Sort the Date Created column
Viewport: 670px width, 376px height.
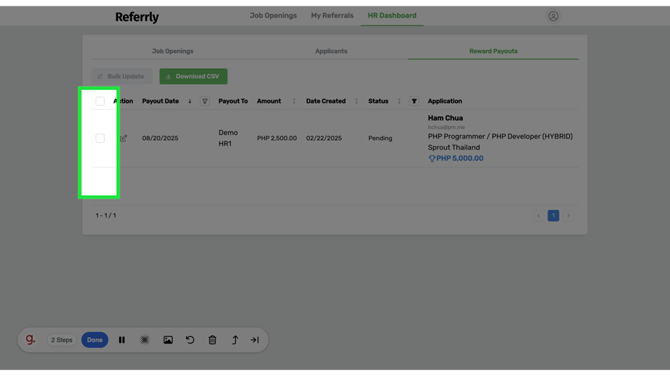[x=356, y=101]
